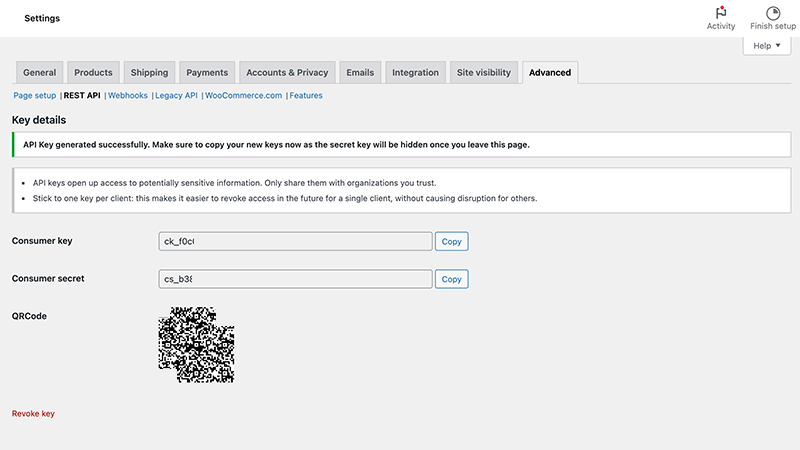Revoke the generated API key
Screen dimensions: 800x450
pyautogui.click(x=33, y=413)
